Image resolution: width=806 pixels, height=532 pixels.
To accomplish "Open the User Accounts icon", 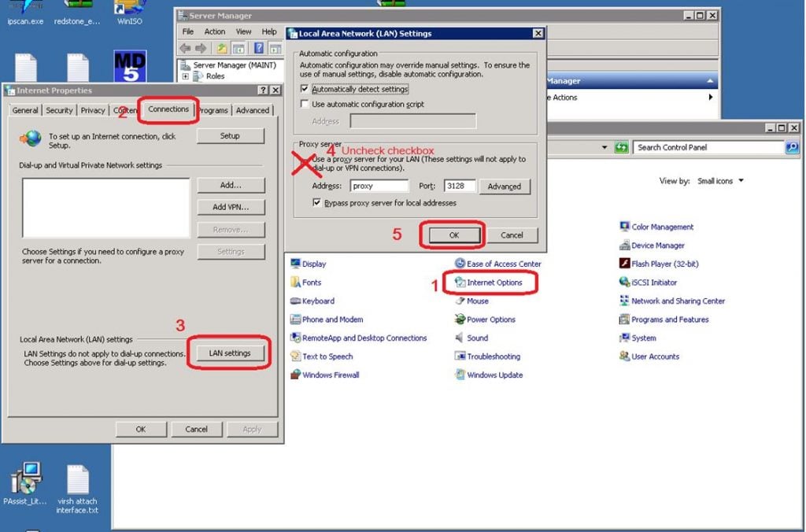I will [624, 357].
